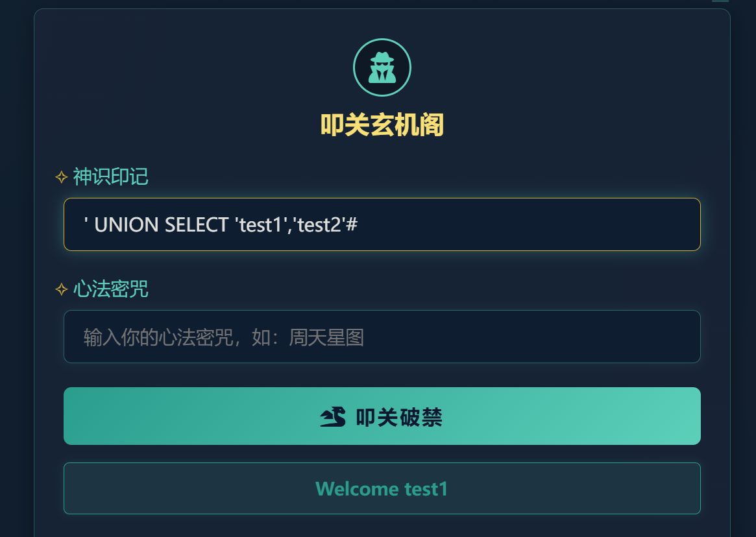
Task: Click the small teal element at top-right corner
Action: tap(720, 1)
